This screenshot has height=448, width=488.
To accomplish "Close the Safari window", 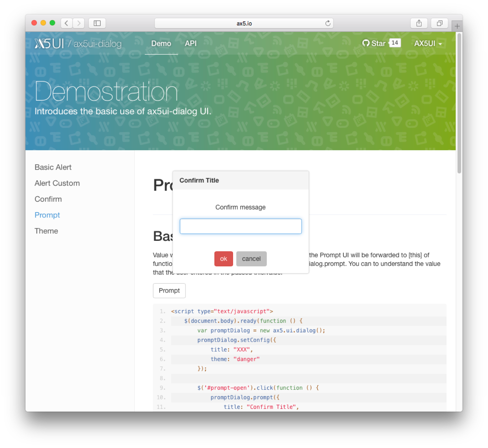I will 34,23.
